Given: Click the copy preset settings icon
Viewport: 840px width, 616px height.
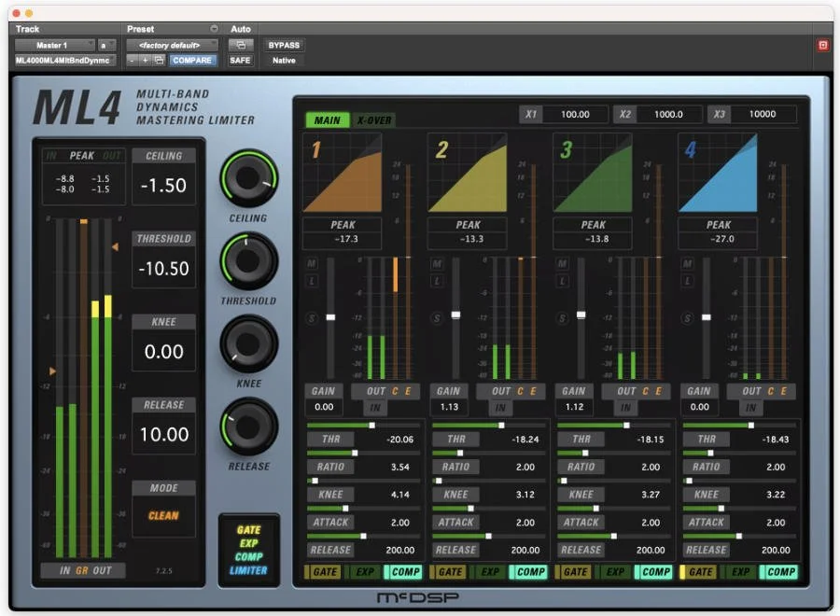Looking at the screenshot, I should 159,61.
